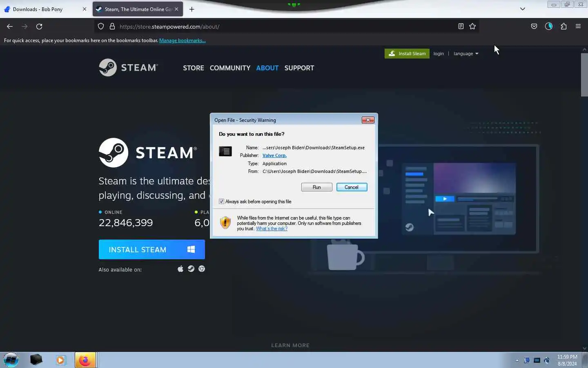Open the clock showing 11:59 PM
Viewport: 588px width, 368px height.
[567, 360]
